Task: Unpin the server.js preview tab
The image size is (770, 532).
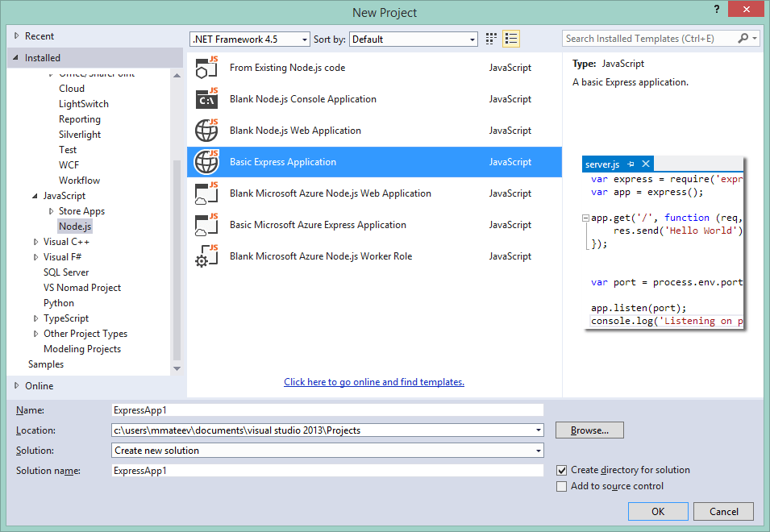Action: 631,163
